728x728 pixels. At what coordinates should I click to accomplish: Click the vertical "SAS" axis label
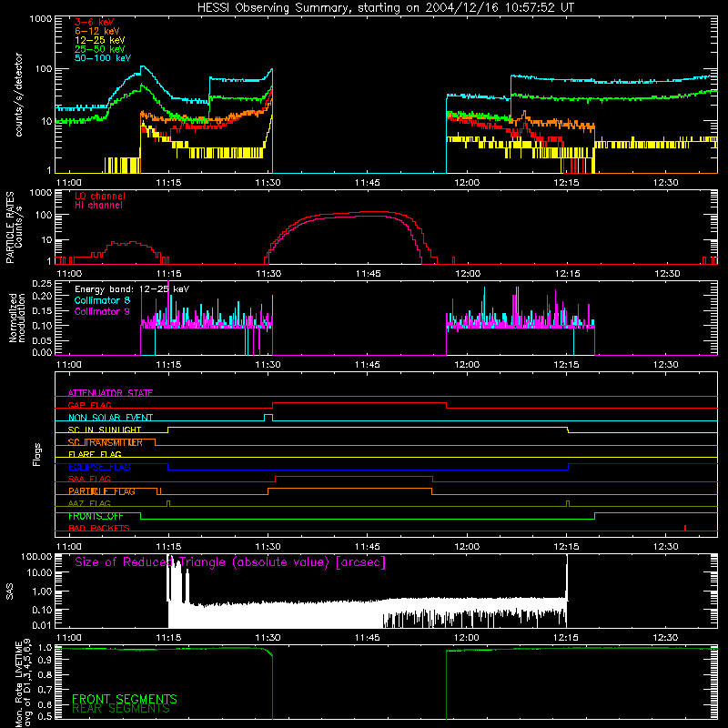9,591
